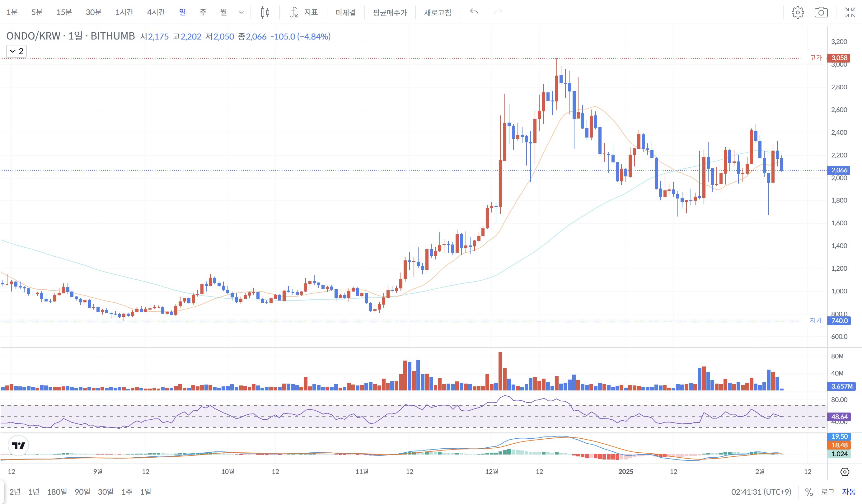The width and height of the screenshot is (862, 504).
Task: Open chart settings gear icon
Action: 797,12
